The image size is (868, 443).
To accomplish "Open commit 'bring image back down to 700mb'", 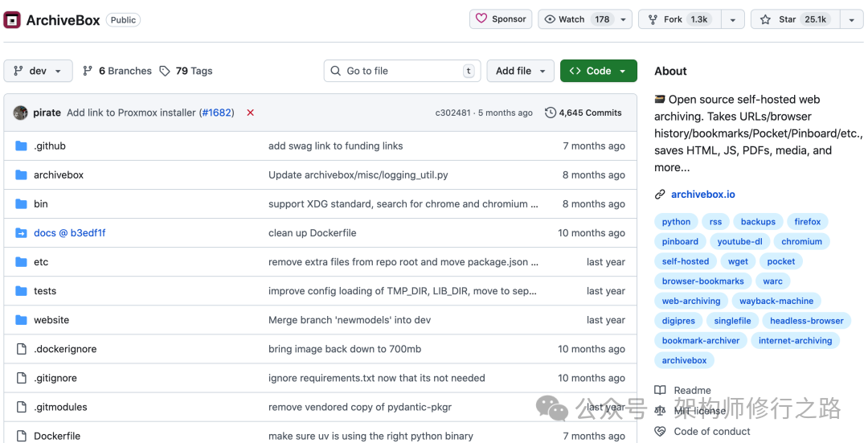I will (x=345, y=349).
